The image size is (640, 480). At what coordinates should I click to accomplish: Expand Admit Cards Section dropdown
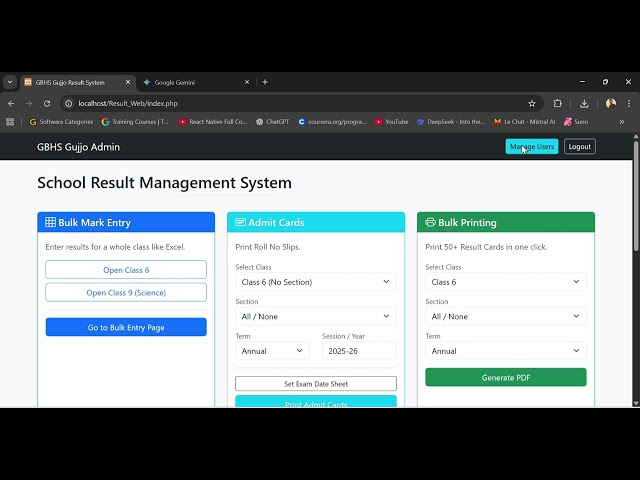click(316, 316)
